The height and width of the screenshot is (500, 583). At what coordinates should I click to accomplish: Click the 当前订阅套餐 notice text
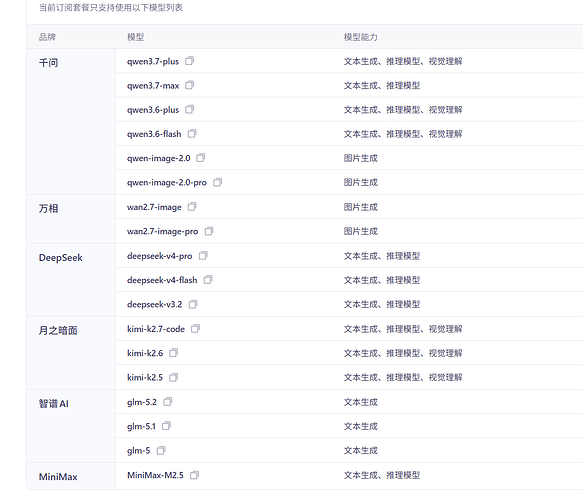(x=111, y=7)
